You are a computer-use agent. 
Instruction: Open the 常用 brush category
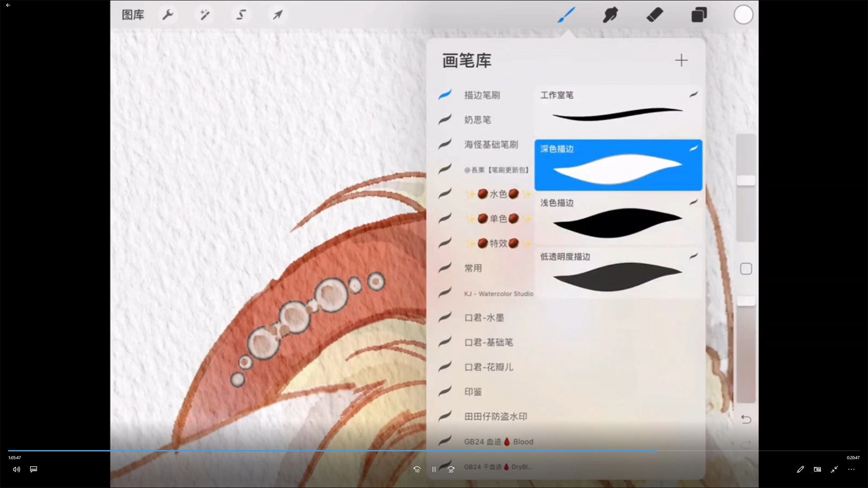(473, 268)
